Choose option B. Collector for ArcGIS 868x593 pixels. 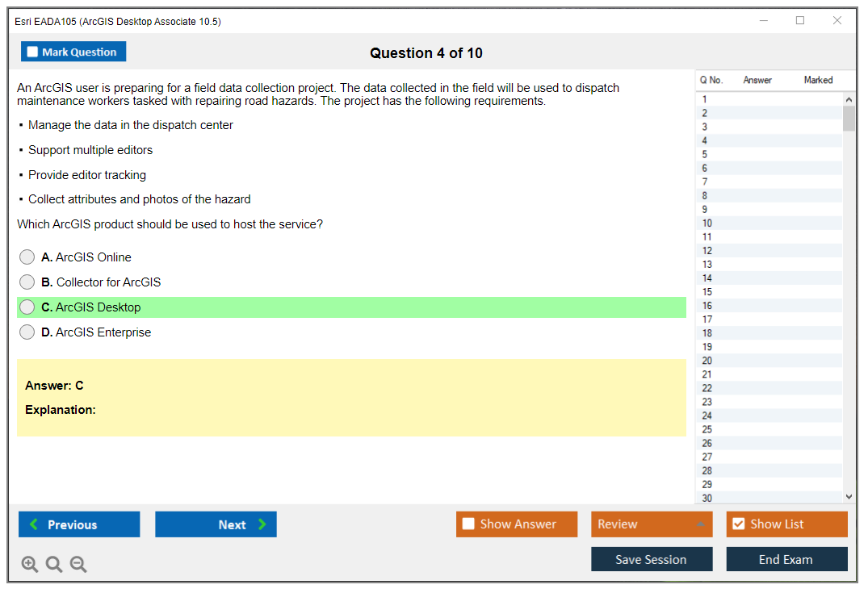pyautogui.click(x=27, y=282)
